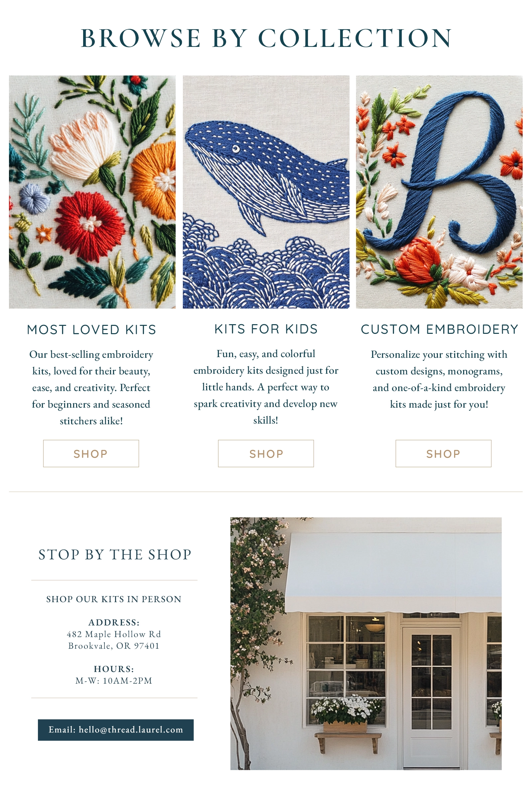The width and height of the screenshot is (532, 798).
Task: Open the monogram letter B embroidery image
Action: click(x=439, y=192)
